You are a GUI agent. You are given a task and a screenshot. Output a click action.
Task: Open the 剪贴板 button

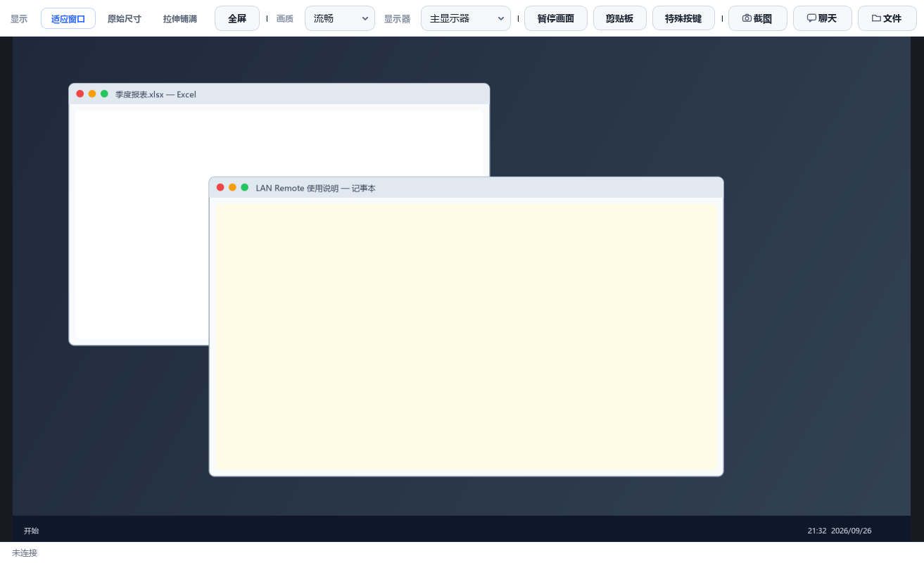point(620,18)
